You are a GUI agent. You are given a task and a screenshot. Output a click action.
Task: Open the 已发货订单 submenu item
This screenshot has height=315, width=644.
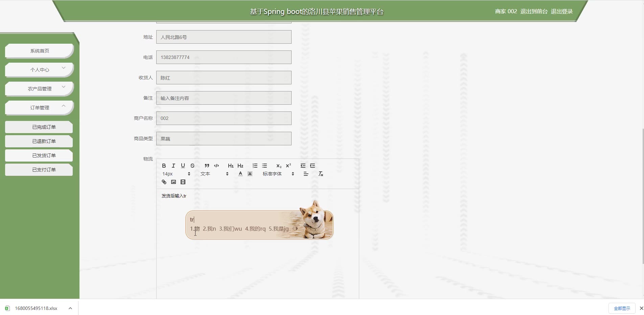point(39,155)
